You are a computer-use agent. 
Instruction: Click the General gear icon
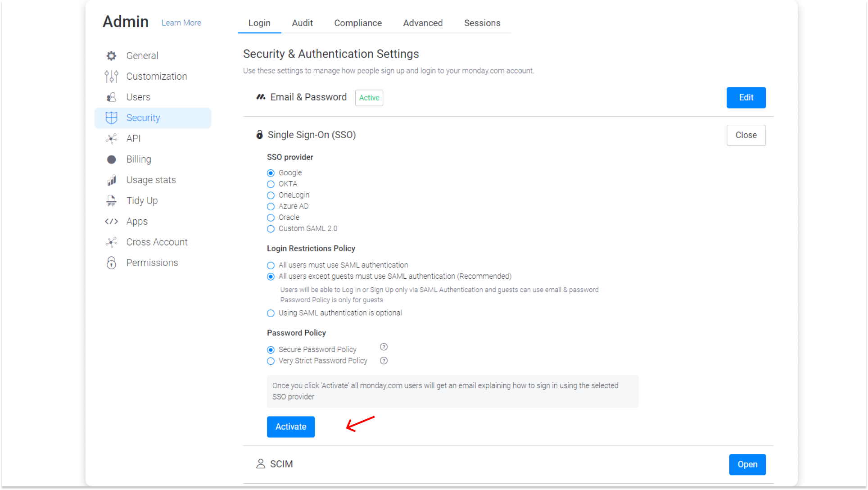point(111,56)
